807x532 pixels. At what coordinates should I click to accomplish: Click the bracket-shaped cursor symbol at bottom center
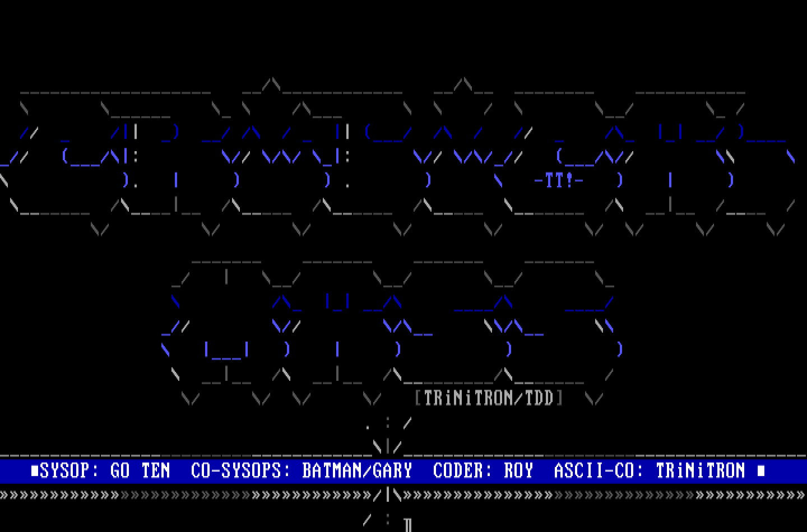408,524
